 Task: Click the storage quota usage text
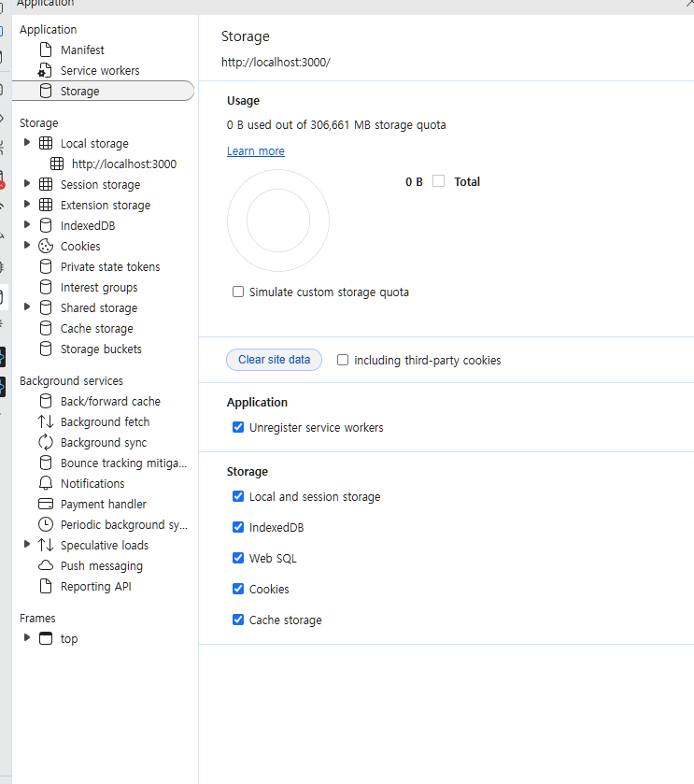(x=336, y=124)
